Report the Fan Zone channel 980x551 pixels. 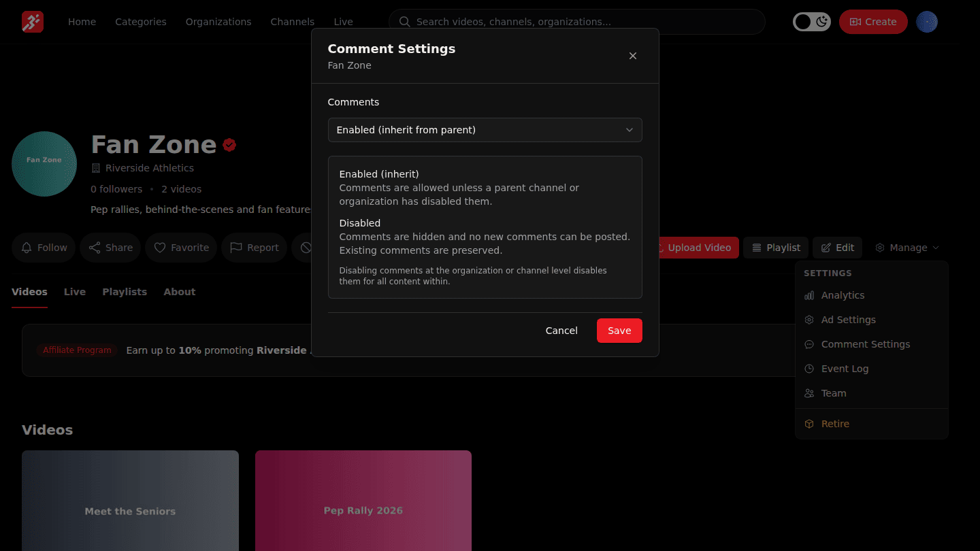254,248
